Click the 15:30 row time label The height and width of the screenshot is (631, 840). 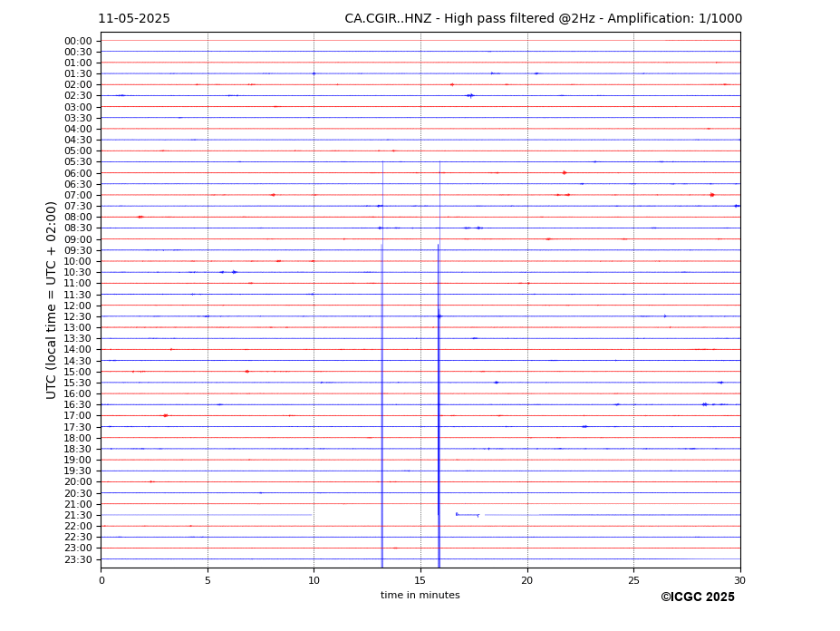(x=78, y=383)
